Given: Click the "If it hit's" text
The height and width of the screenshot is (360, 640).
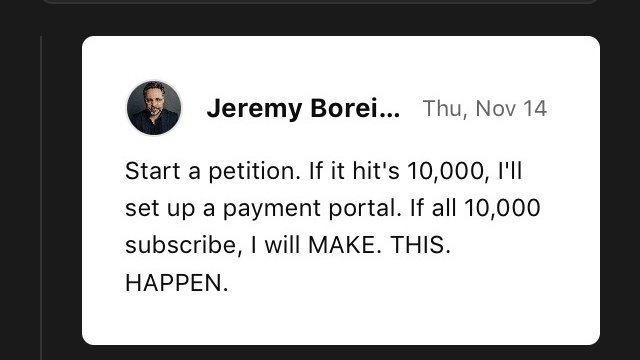Looking at the screenshot, I should (x=354, y=171).
